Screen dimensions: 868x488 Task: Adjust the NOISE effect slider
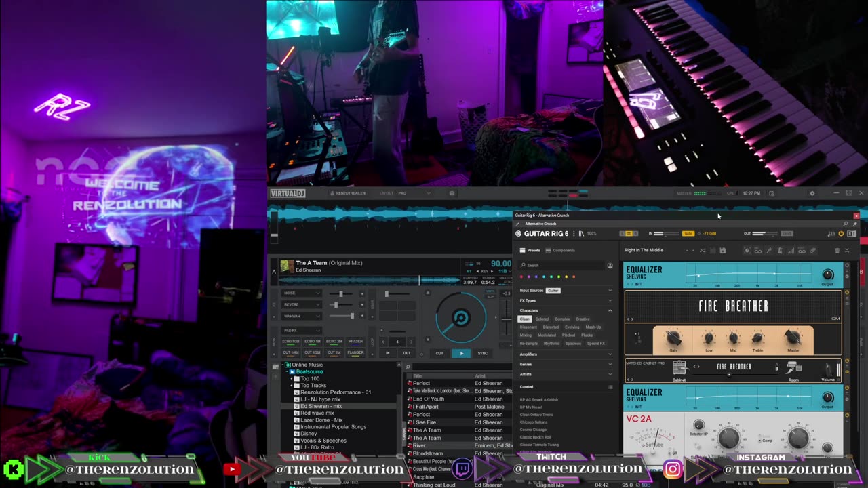click(340, 293)
